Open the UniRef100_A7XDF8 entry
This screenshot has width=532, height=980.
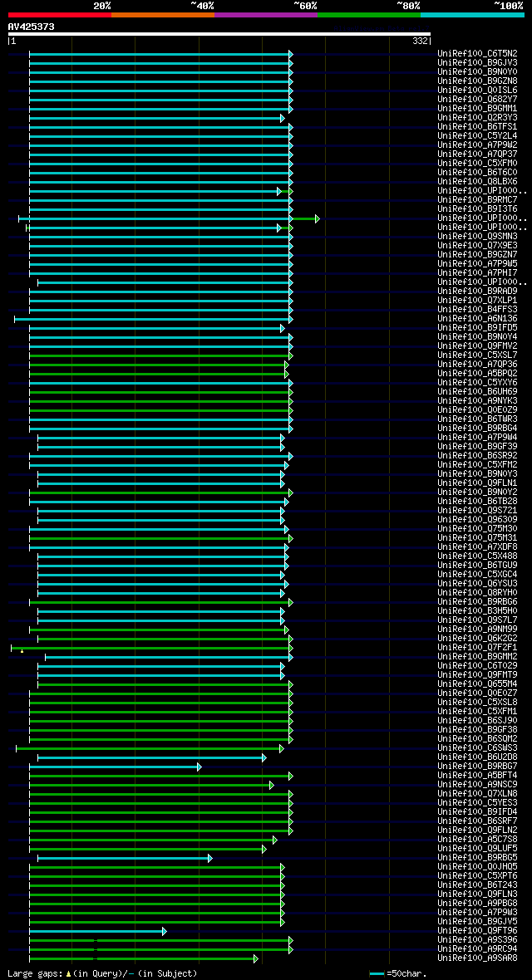(477, 547)
